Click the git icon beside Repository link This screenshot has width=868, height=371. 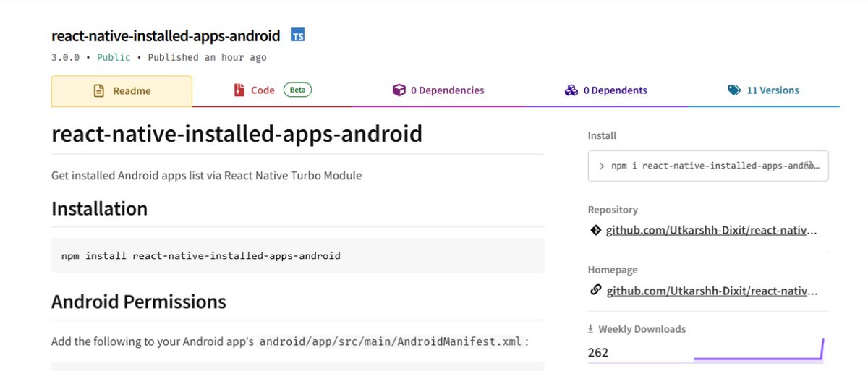coord(595,231)
